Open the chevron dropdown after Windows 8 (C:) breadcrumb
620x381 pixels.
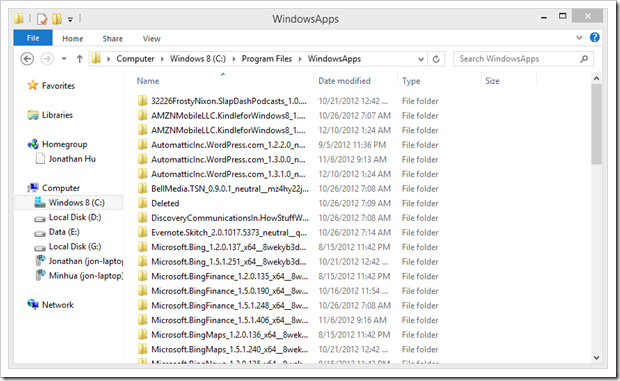(234, 59)
